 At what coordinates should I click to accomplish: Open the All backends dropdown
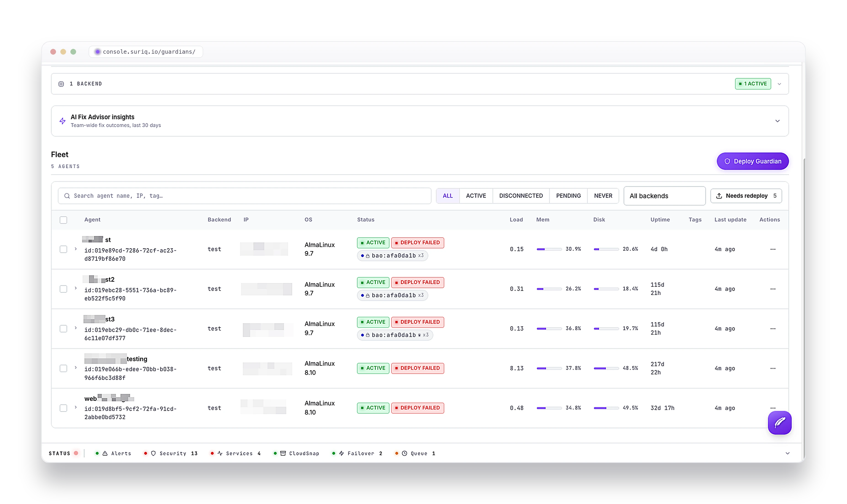pyautogui.click(x=664, y=196)
